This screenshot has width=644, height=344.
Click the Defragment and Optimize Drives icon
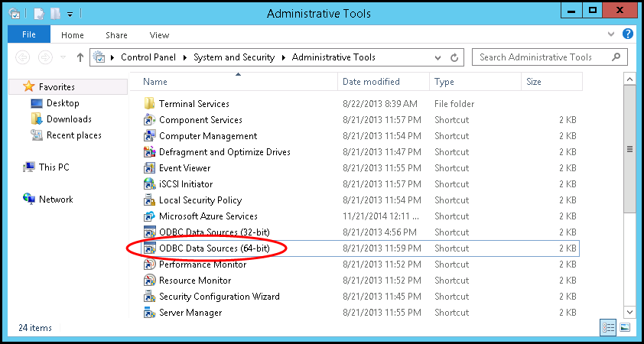(x=149, y=152)
